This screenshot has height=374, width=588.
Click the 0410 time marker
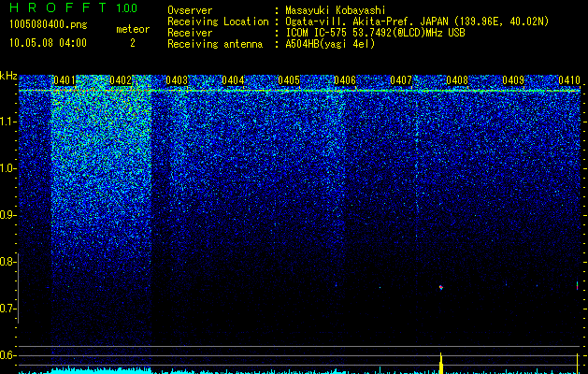569,80
